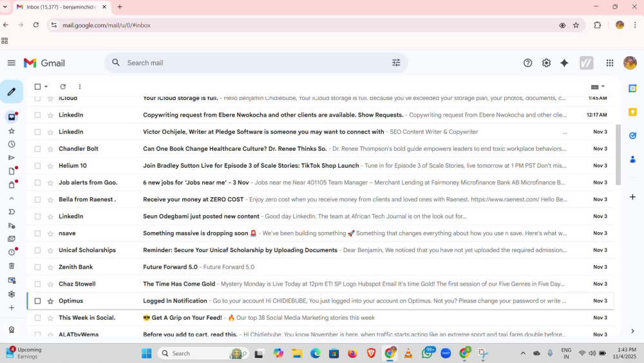Screen dimensions: 644x363
Task: Click the Chrome address bar URL
Action: tap(106, 25)
